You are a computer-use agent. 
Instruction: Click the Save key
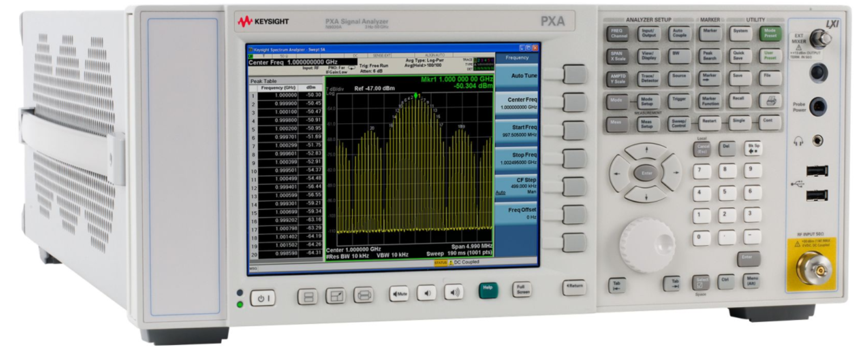740,78
